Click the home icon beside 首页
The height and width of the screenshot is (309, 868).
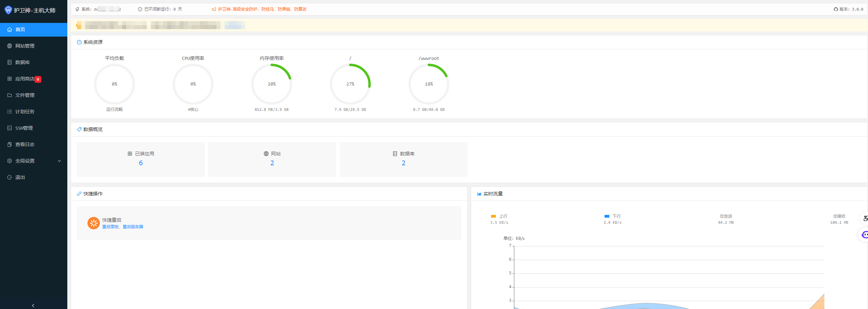click(10, 29)
